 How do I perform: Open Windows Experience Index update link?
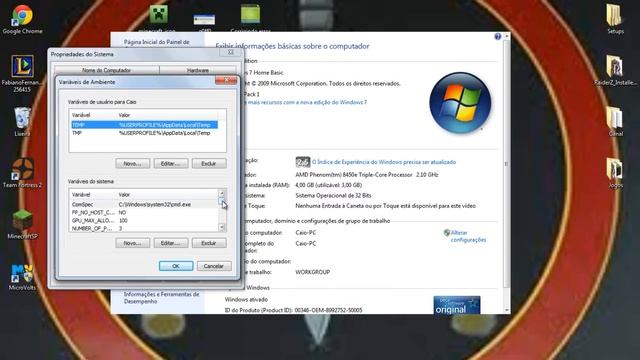(x=384, y=162)
